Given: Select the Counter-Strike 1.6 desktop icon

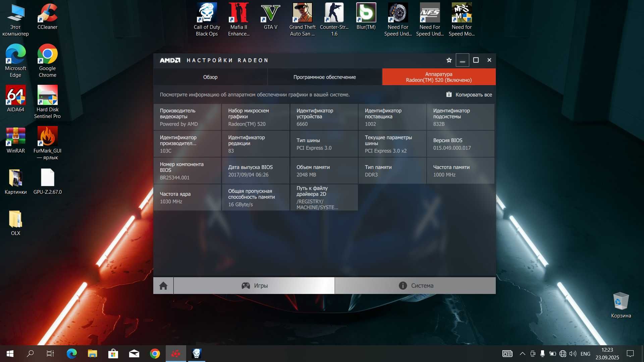Looking at the screenshot, I should pyautogui.click(x=334, y=19).
